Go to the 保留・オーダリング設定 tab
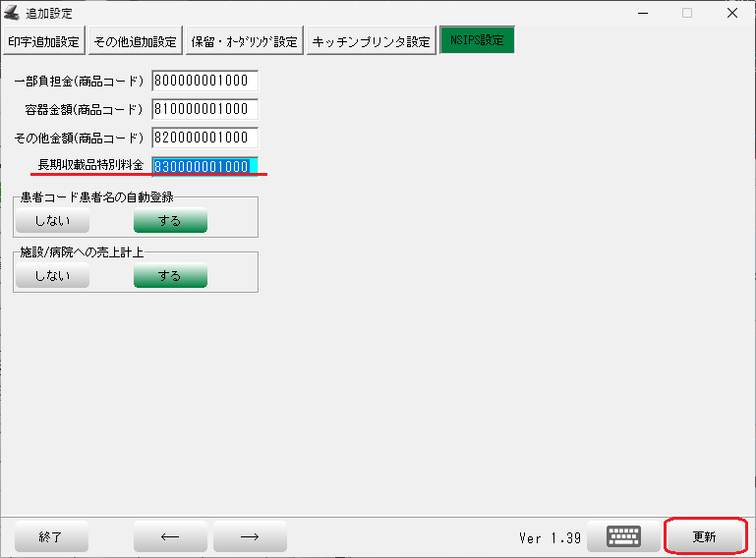Image resolution: width=756 pixels, height=558 pixels. pos(244,41)
